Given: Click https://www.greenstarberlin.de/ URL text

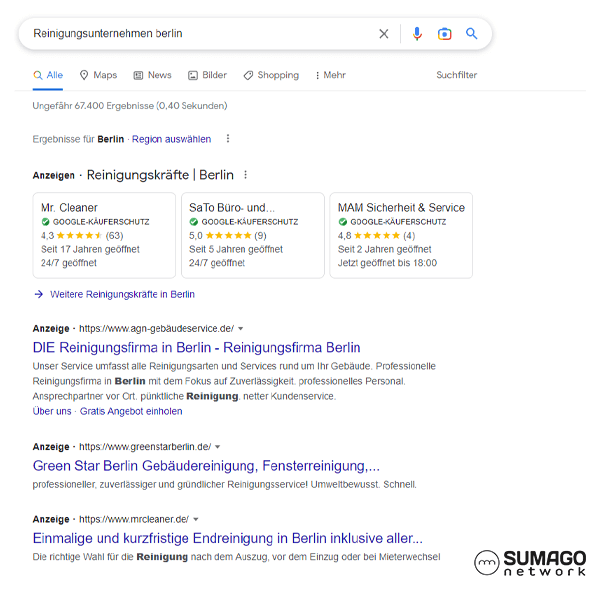Looking at the screenshot, I should click(145, 447).
